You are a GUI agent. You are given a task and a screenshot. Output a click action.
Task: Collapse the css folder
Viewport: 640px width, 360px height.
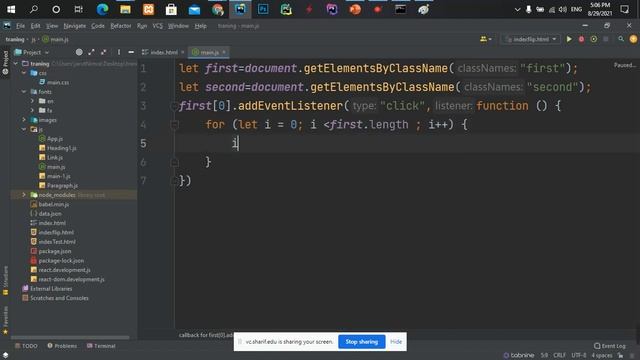coord(24,73)
